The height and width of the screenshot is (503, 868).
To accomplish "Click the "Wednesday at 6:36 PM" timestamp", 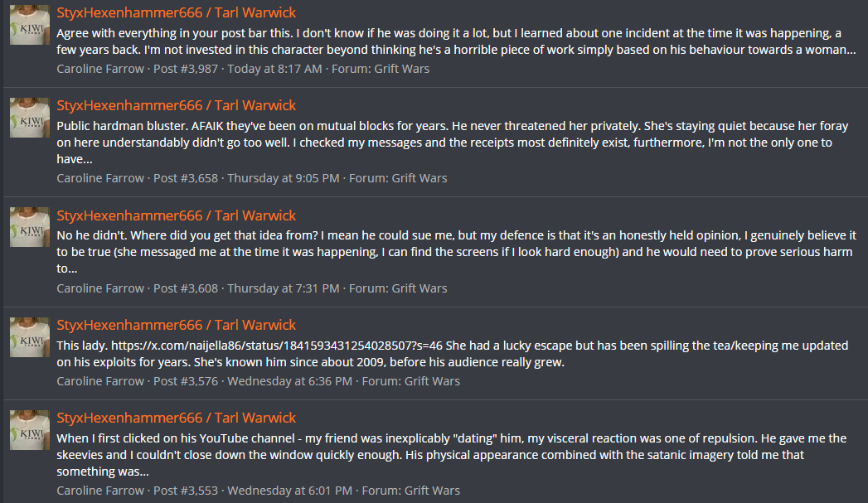I will (x=289, y=381).
